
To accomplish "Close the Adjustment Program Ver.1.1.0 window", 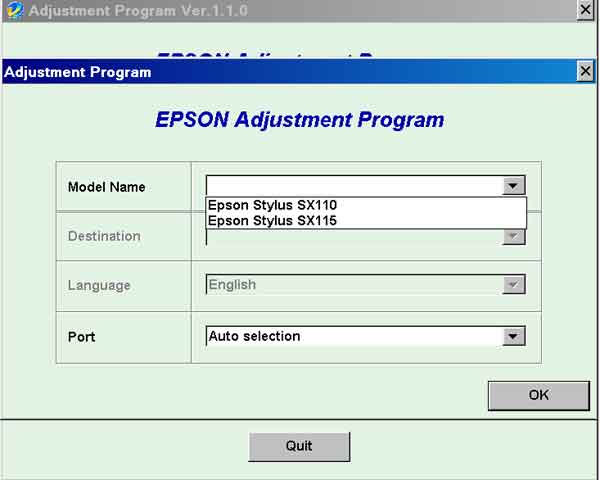I will pos(585,9).
